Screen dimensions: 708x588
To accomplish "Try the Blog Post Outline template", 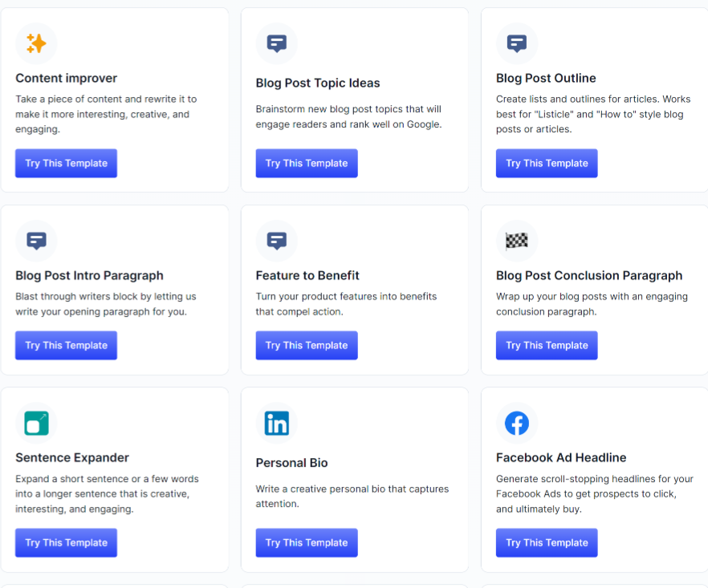I will [547, 164].
